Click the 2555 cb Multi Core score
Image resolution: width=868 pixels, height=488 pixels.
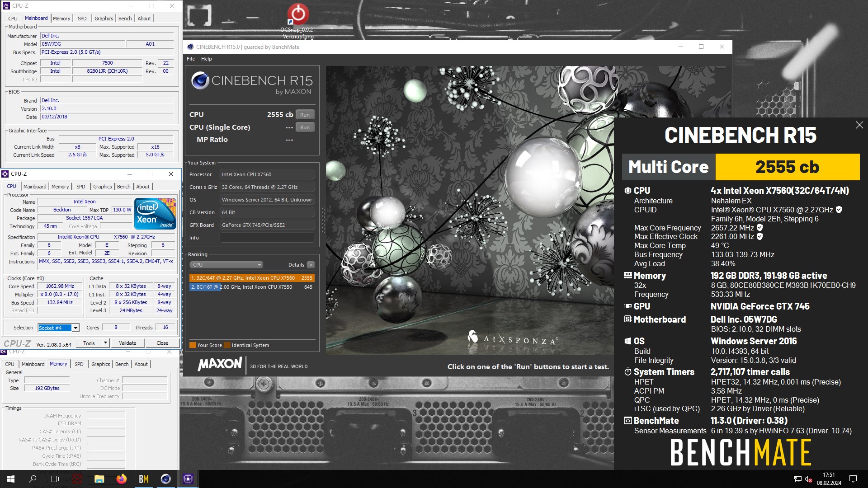pyautogui.click(x=787, y=167)
